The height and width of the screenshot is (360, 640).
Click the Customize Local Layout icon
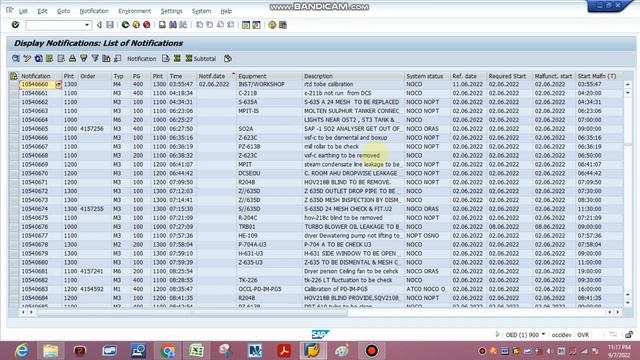click(282, 25)
